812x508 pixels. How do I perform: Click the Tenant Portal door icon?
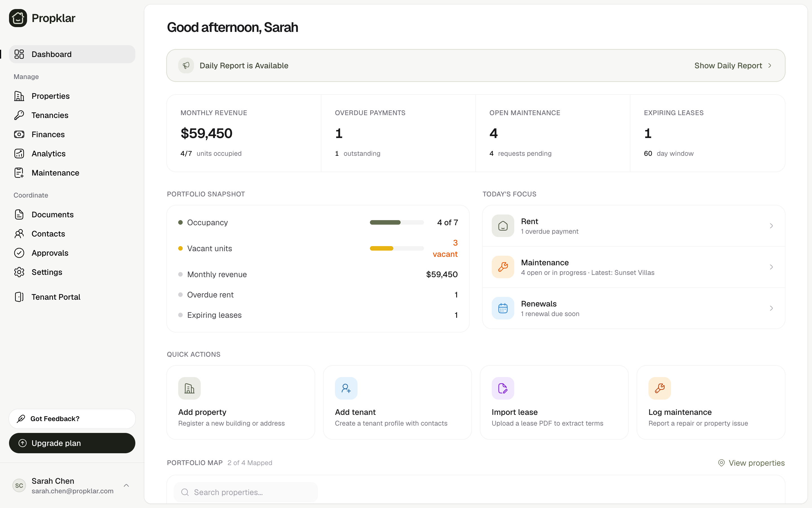[19, 297]
